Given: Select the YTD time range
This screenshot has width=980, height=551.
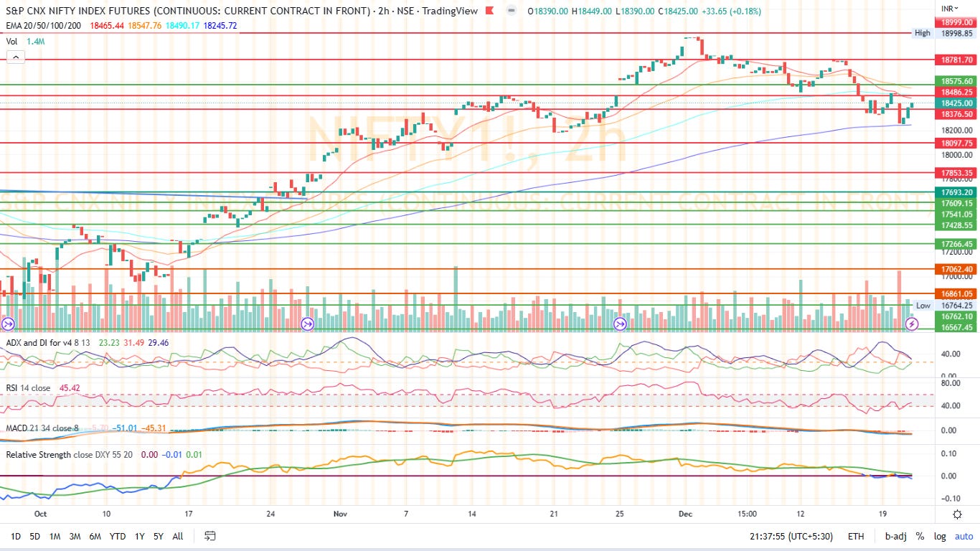Looking at the screenshot, I should 118,536.
